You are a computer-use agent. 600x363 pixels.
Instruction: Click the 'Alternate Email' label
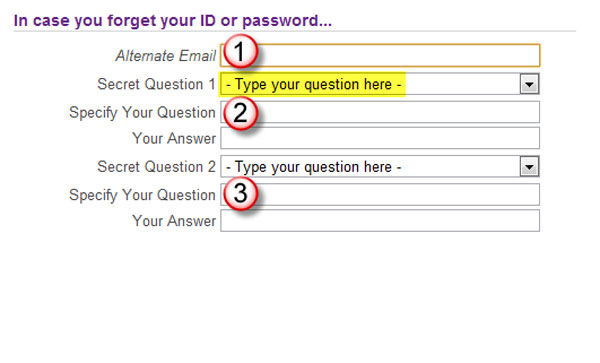click(166, 56)
